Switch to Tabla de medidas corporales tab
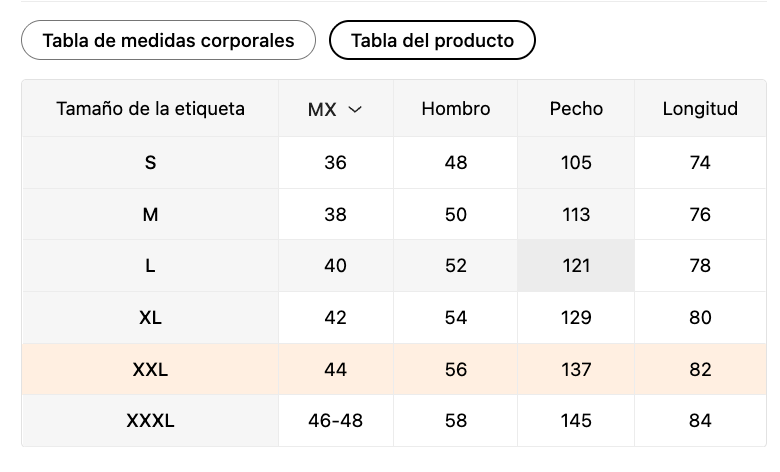This screenshot has height=472, width=780. point(168,41)
